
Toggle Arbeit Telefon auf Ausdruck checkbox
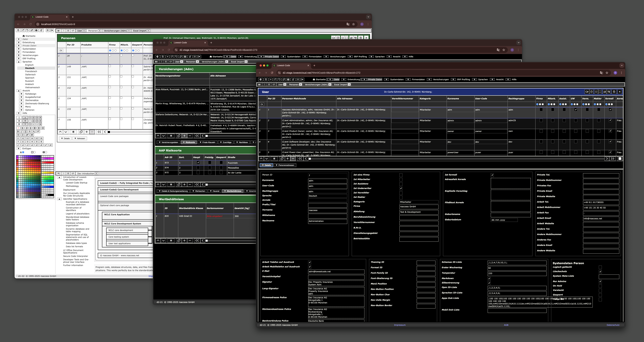[310, 262]
